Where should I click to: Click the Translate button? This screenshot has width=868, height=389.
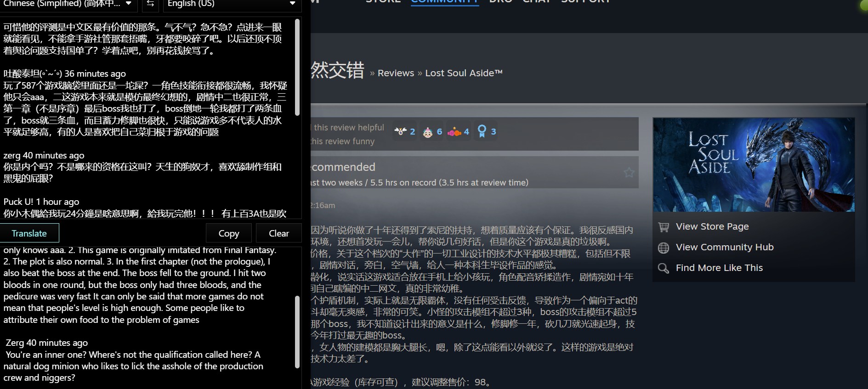(29, 233)
